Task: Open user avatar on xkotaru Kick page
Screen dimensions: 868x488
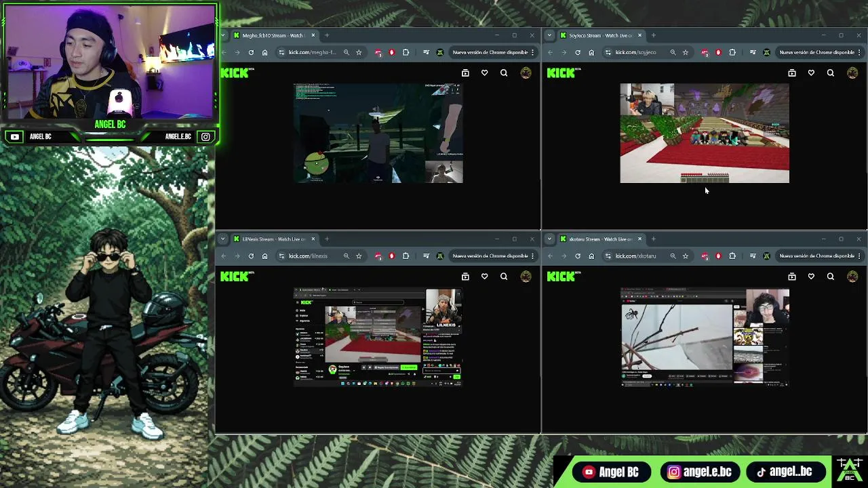Action: coord(852,276)
